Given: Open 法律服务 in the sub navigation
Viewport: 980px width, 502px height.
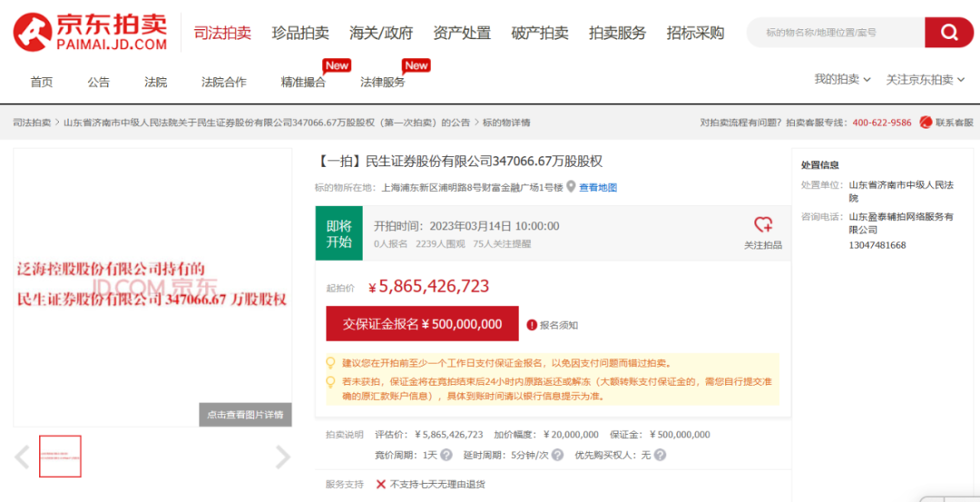Looking at the screenshot, I should coord(383,82).
